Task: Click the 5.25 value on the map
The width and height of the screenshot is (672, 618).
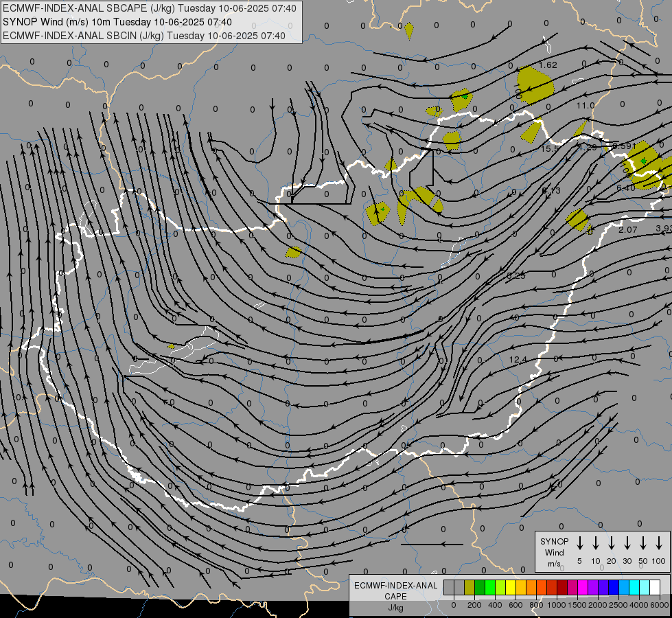Action: 516,276
